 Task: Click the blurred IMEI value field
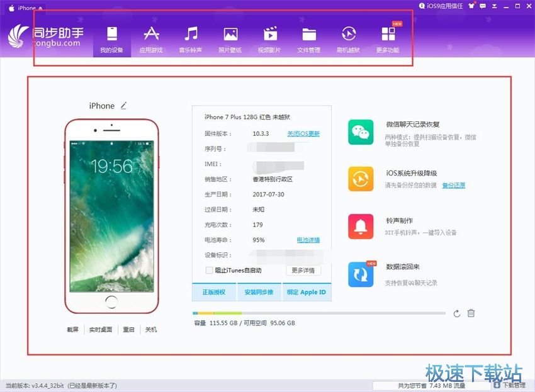click(x=279, y=166)
